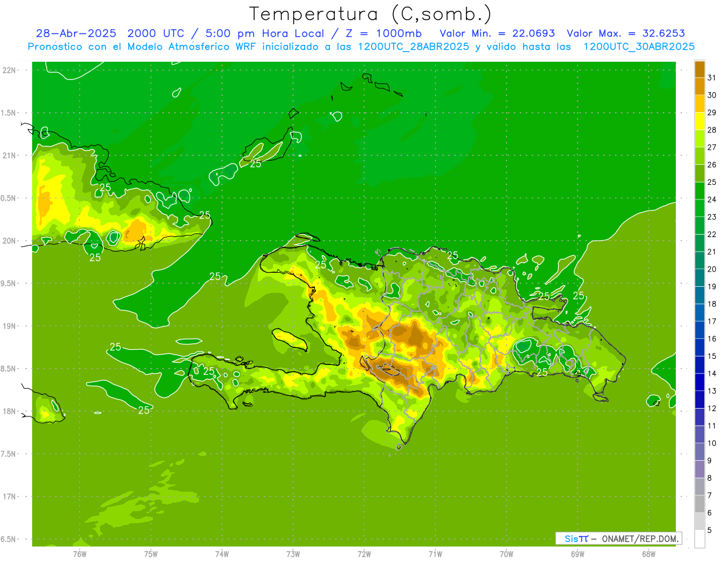Click the '75W' longitude axis label
Image resolution: width=728 pixels, height=562 pixels.
(x=151, y=554)
